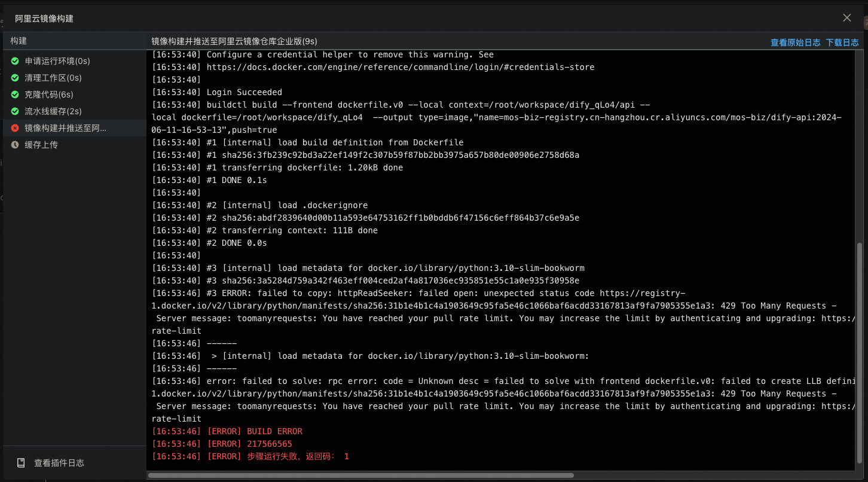This screenshot has height=482, width=868.
Task: Click the horizontal log scrollbar thumb
Action: pos(361,475)
